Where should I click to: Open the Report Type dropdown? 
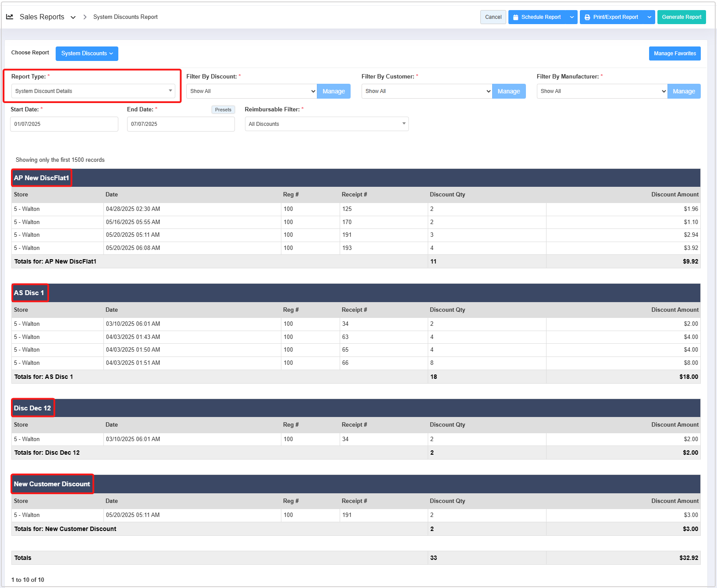pos(93,91)
